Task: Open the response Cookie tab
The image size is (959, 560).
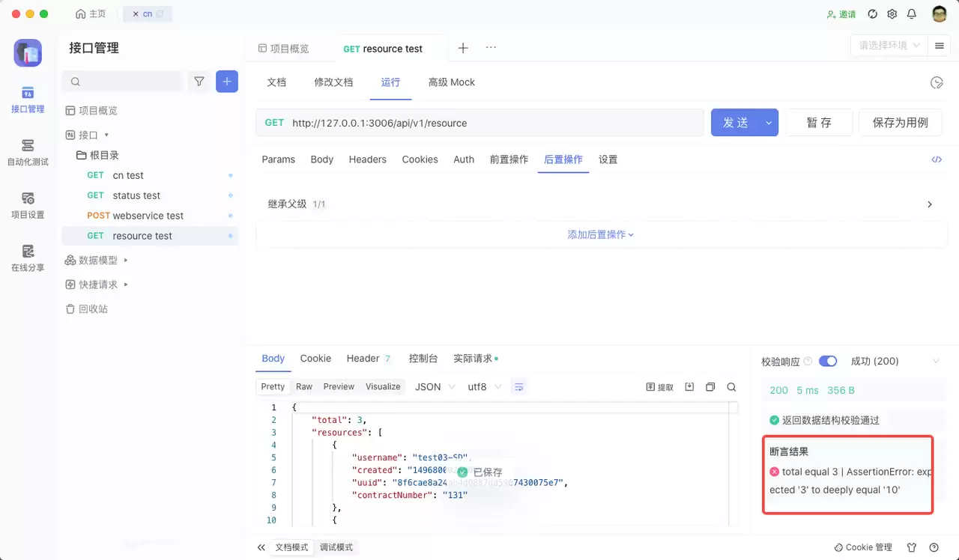Action: 315,359
